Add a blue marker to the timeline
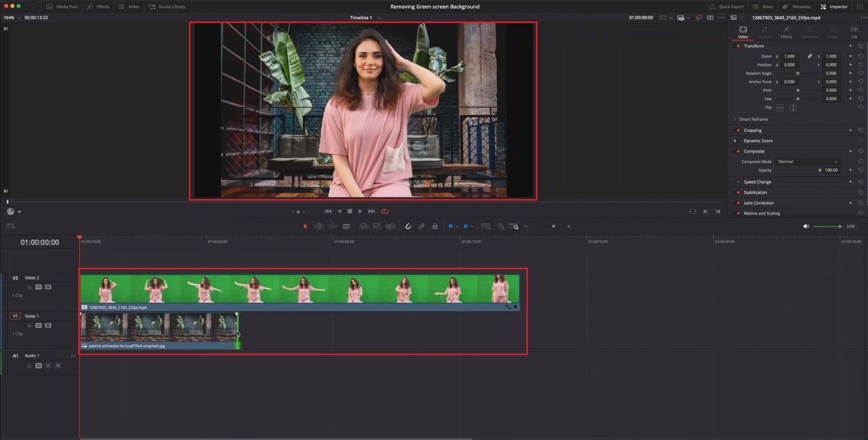Viewport: 868px width, 440px height. (465, 226)
